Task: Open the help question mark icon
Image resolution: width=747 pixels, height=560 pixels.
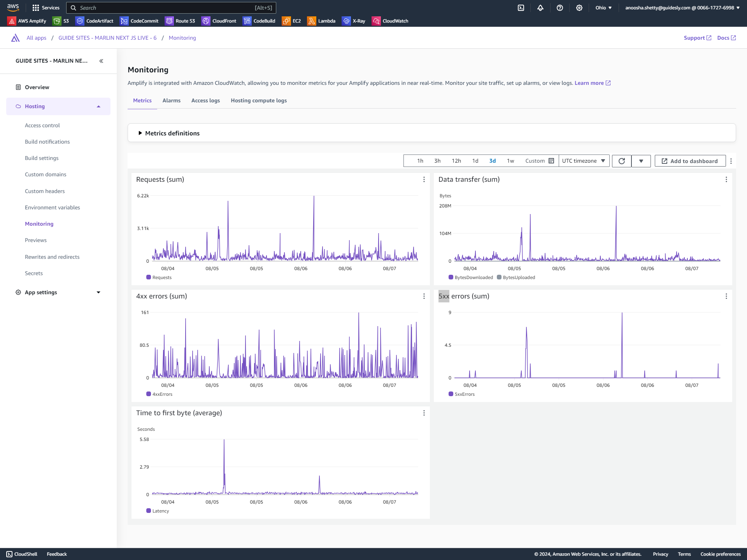Action: 560,8
